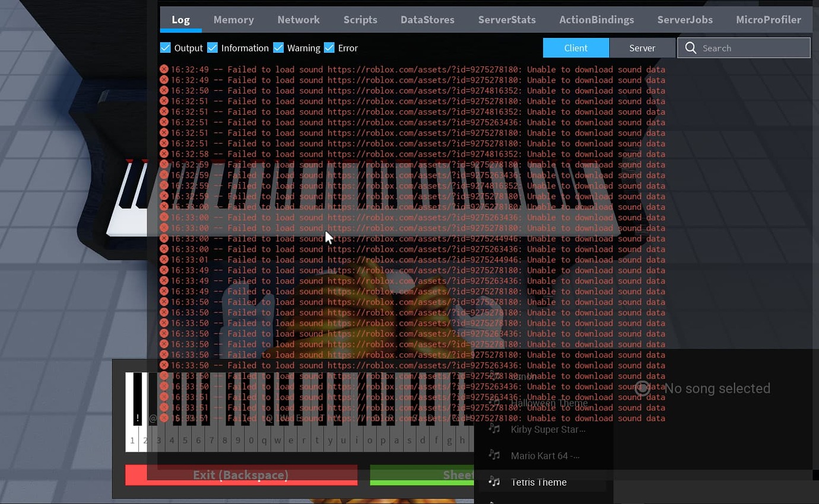Disable the Information log filter
This screenshot has height=504, width=819.
click(x=212, y=47)
